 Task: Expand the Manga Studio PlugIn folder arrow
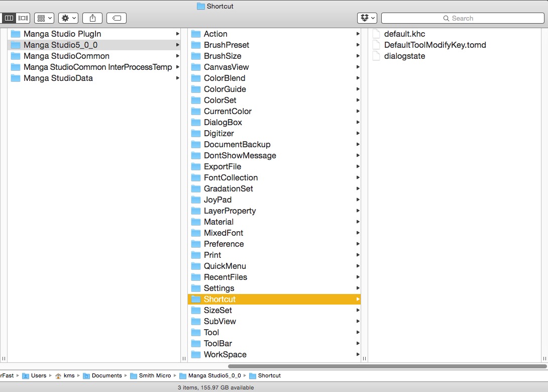tap(177, 34)
